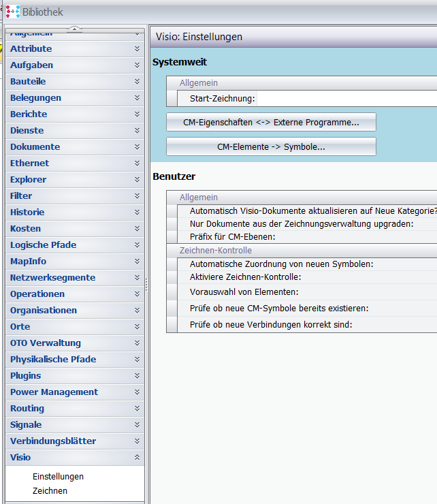This screenshot has height=504, width=437.
Task: Click the Bibliothek app logo icon
Action: [x=13, y=12]
